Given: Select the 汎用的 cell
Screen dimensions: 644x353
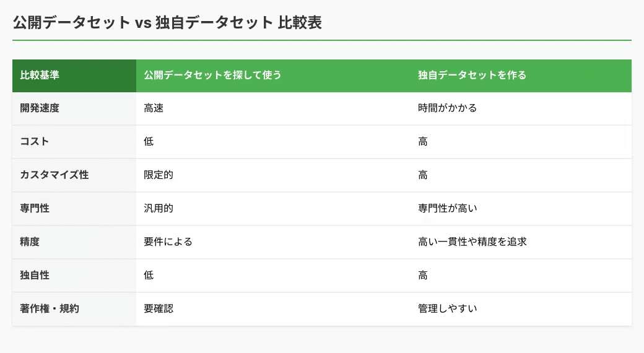Looking at the screenshot, I should point(273,209).
